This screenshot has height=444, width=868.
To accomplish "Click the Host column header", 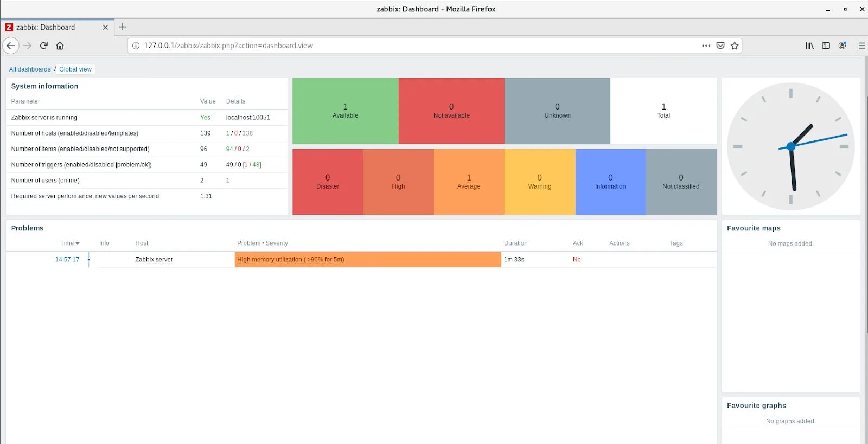I will (x=142, y=243).
